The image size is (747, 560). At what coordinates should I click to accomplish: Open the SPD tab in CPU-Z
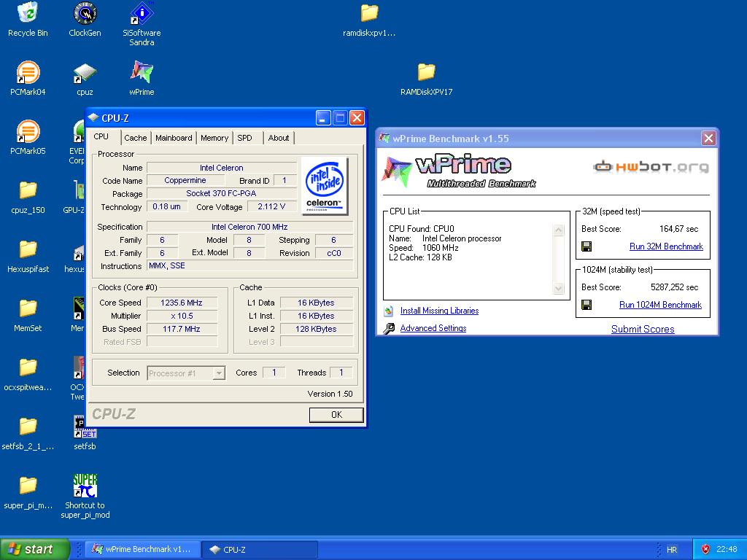pyautogui.click(x=244, y=138)
